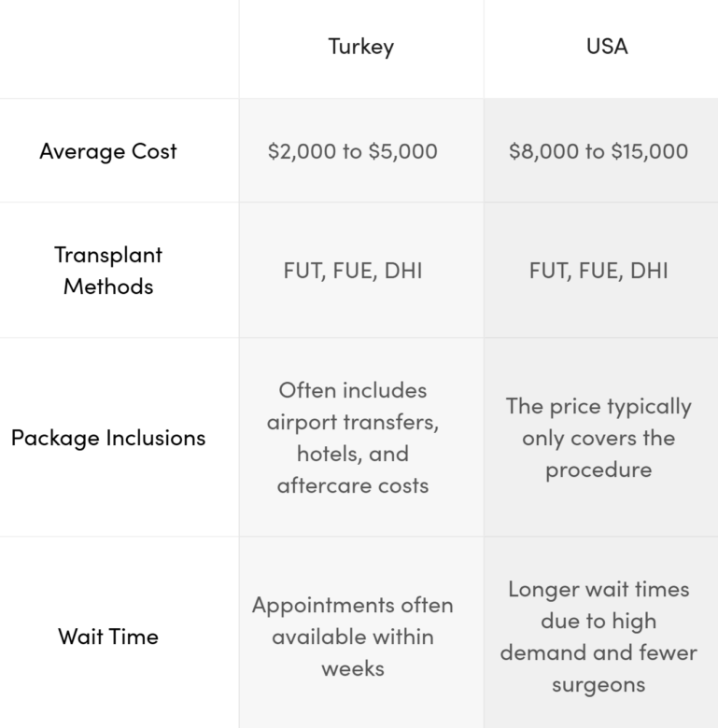Click the $8,000 to $15,000 cell
718x728 pixels.
coord(598,151)
